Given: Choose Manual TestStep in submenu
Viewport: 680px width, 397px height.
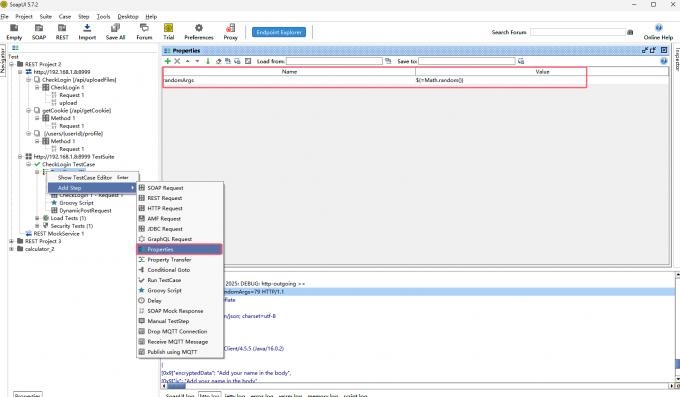Looking at the screenshot, I should tap(180, 322).
